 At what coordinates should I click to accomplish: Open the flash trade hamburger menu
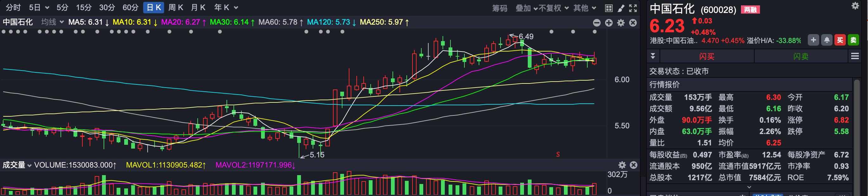pyautogui.click(x=855, y=56)
